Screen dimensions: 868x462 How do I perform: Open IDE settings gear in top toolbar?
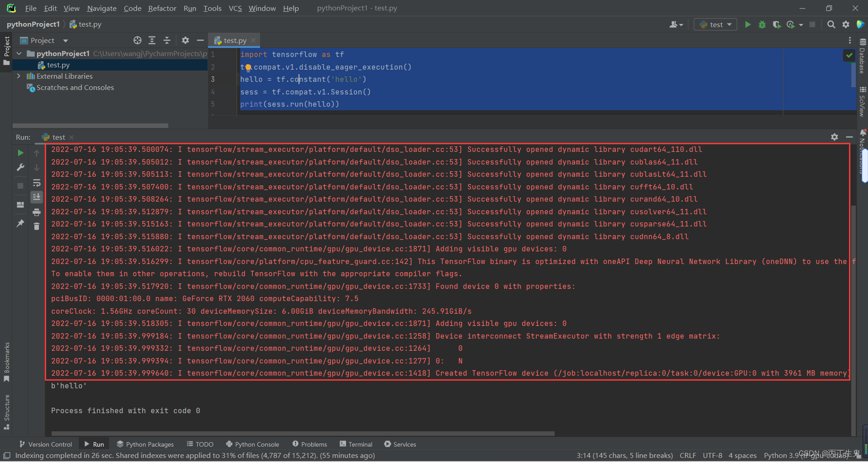point(846,24)
